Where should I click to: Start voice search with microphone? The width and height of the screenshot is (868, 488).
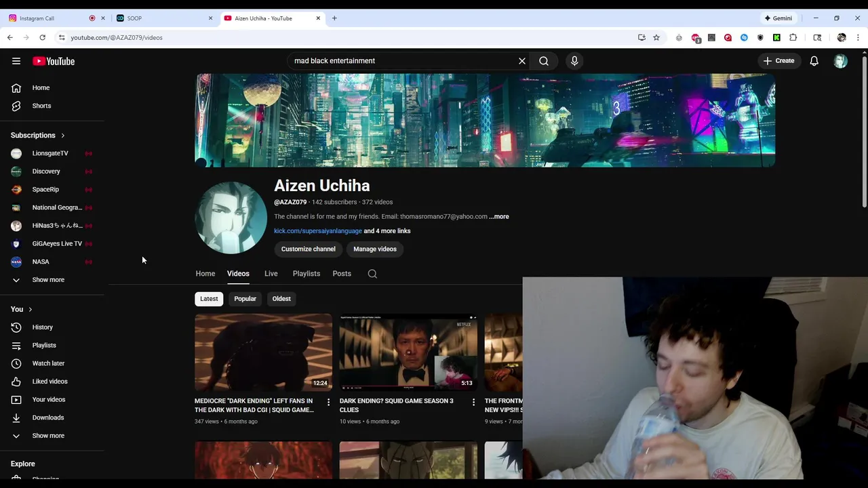(x=574, y=61)
